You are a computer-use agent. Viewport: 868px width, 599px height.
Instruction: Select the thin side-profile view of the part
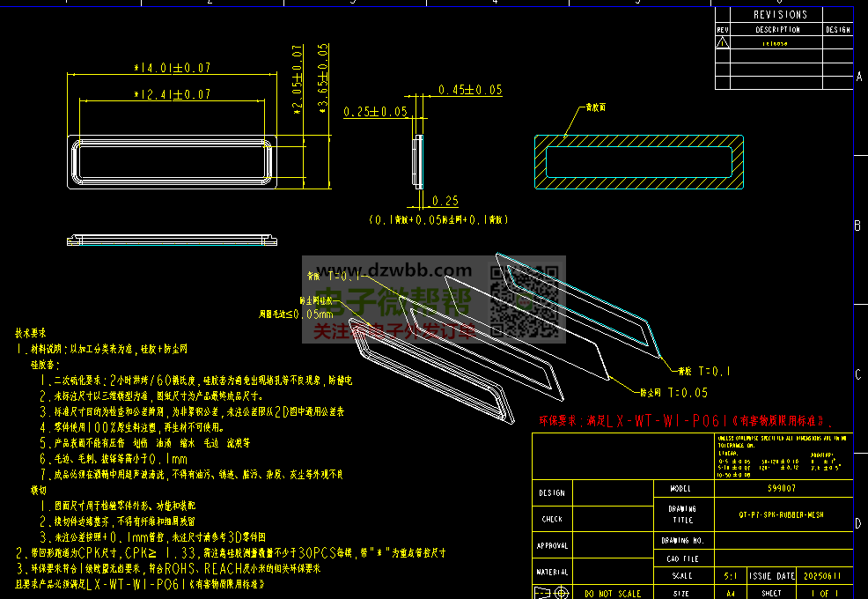[x=419, y=161]
